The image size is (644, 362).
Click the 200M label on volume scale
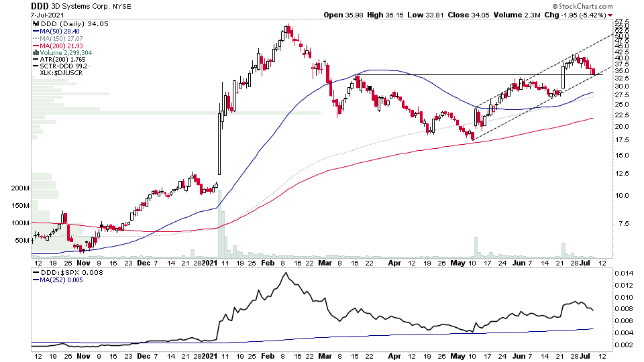click(20, 188)
